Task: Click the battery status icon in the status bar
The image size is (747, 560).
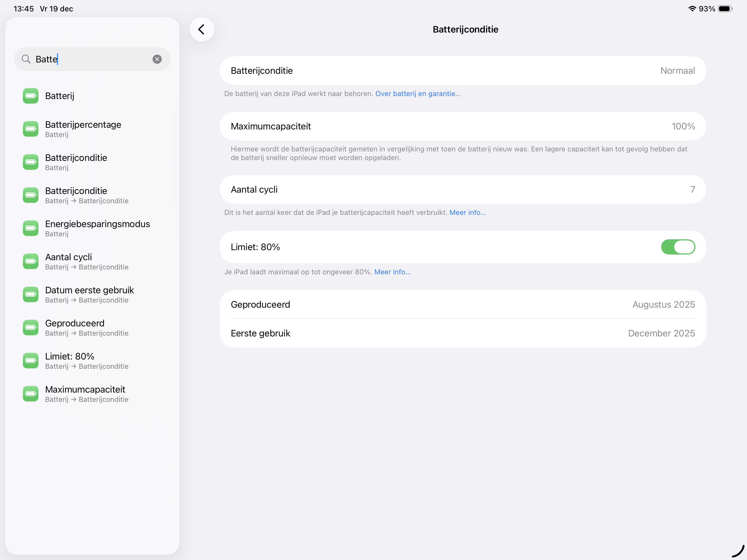Action: [725, 9]
